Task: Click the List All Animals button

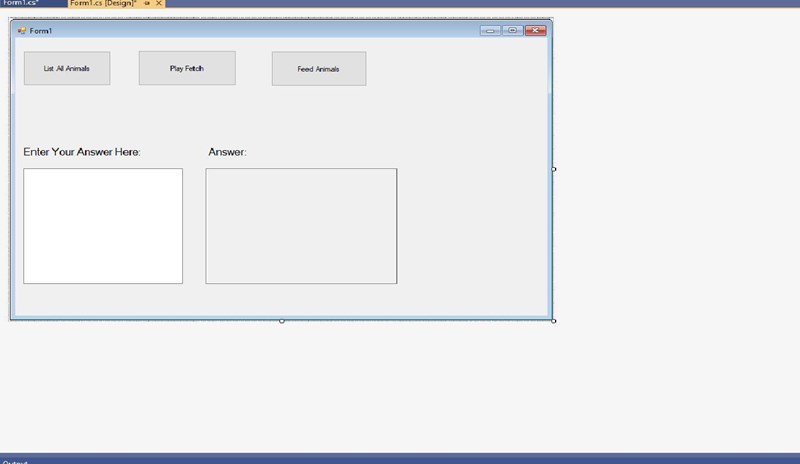Action: pos(67,69)
